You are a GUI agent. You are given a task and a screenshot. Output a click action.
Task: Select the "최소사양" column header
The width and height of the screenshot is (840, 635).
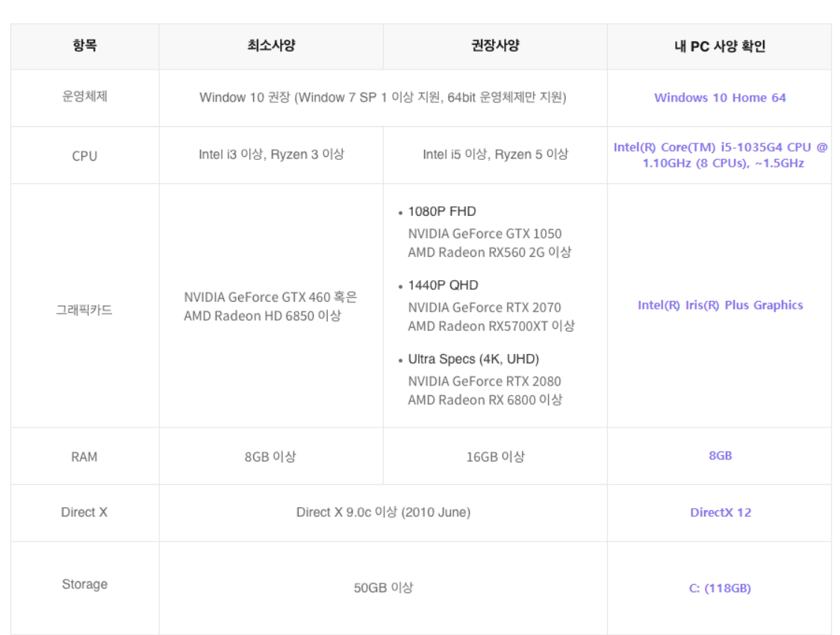tap(271, 46)
